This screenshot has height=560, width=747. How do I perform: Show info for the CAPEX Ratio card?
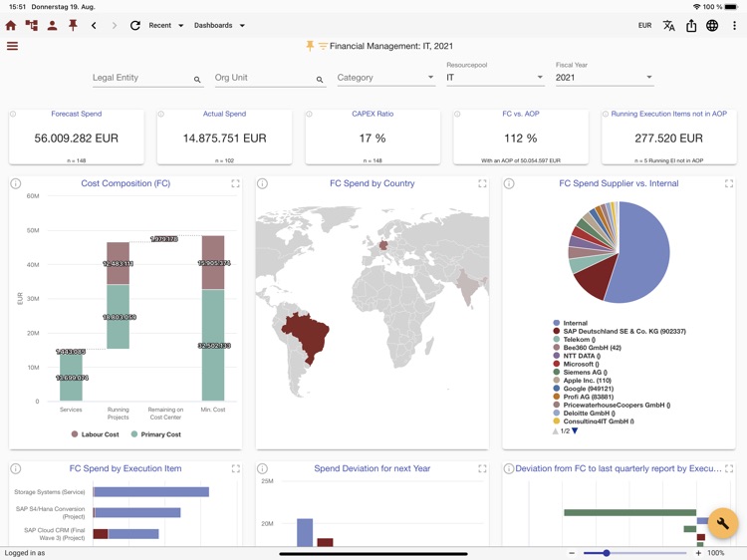pos(309,114)
